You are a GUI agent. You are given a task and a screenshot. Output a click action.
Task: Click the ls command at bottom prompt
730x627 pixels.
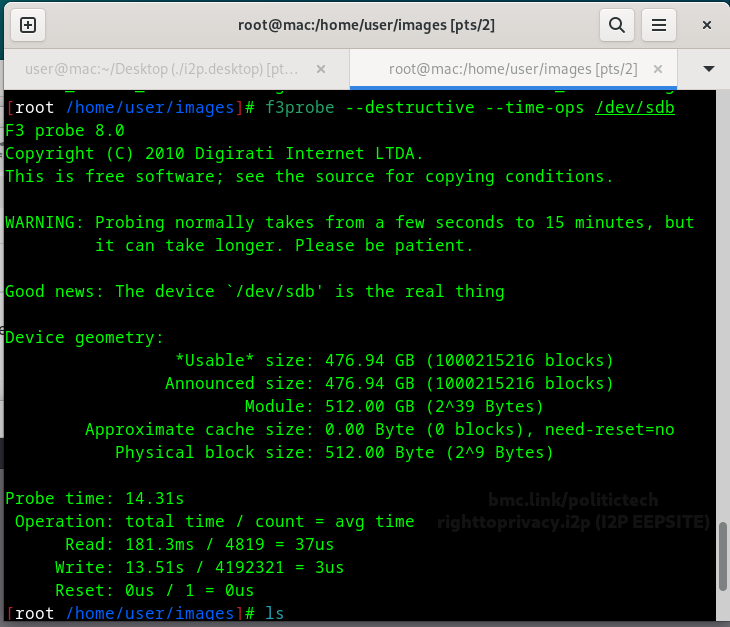coord(275,613)
